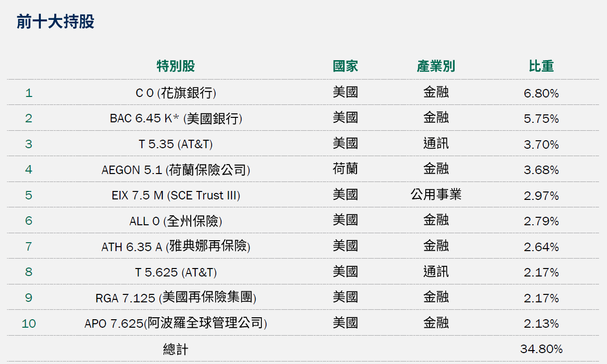Select the 公用事業 industry cell
Screen dimensions: 607x364
tap(436, 195)
